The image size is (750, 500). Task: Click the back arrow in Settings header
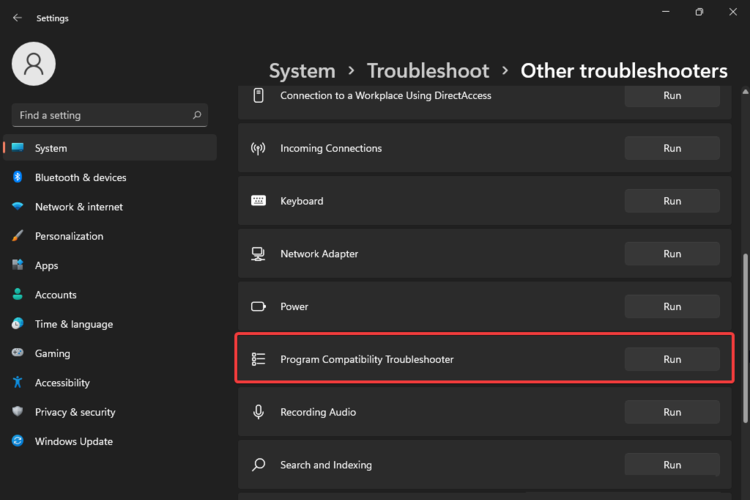pos(17,18)
